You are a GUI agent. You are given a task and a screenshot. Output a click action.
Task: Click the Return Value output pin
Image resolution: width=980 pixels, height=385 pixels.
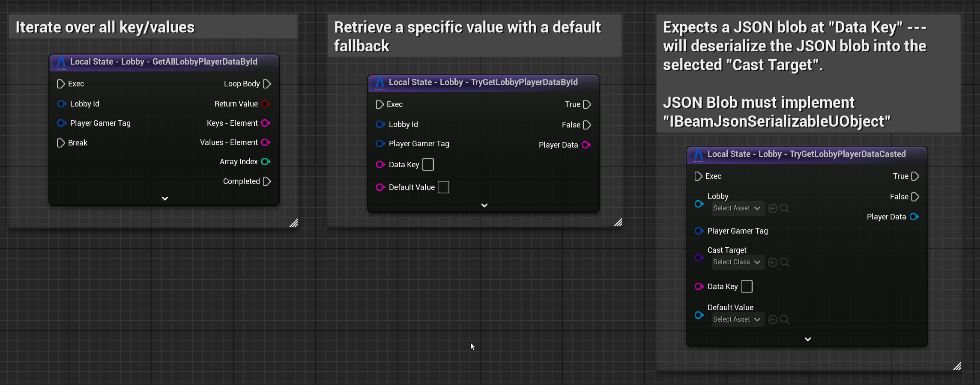[266, 104]
